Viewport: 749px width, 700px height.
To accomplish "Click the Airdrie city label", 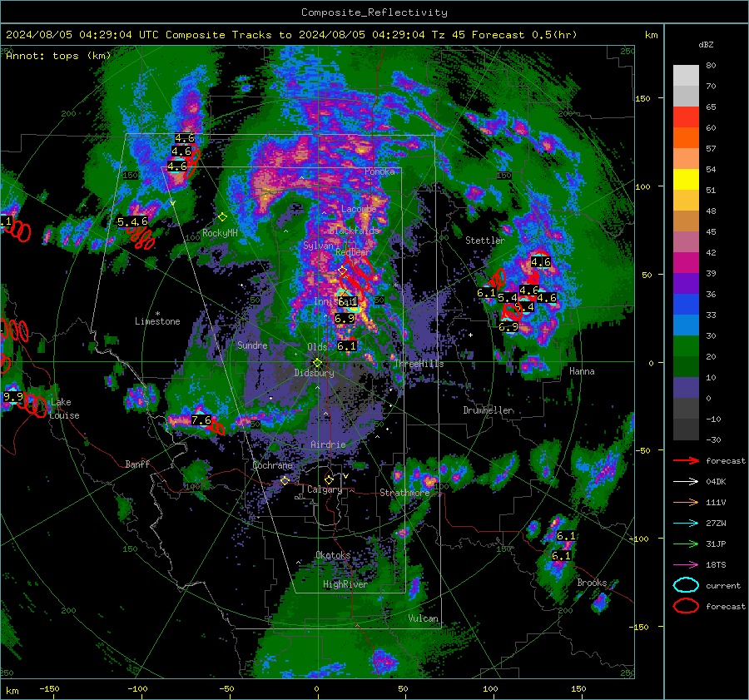I will (x=328, y=444).
